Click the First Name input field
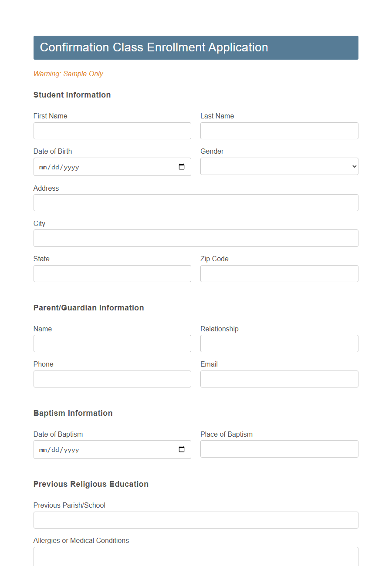The width and height of the screenshot is (392, 566). (x=112, y=131)
